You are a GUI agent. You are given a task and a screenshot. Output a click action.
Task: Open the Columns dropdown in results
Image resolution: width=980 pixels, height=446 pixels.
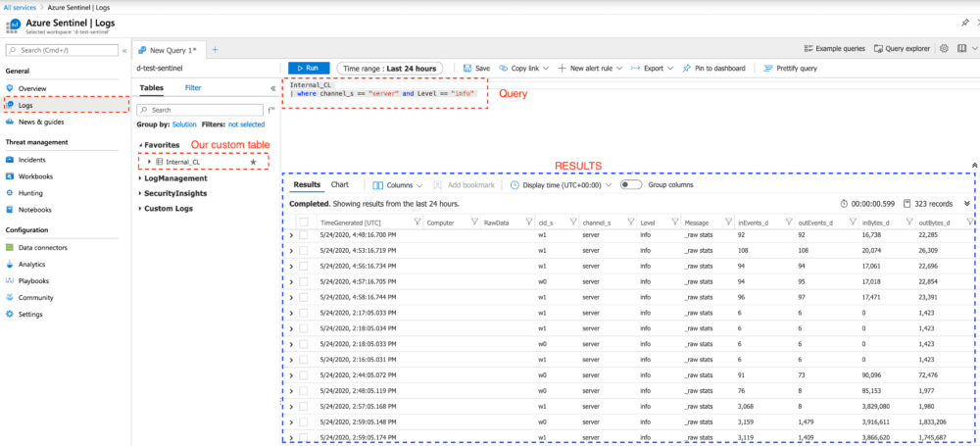(398, 185)
